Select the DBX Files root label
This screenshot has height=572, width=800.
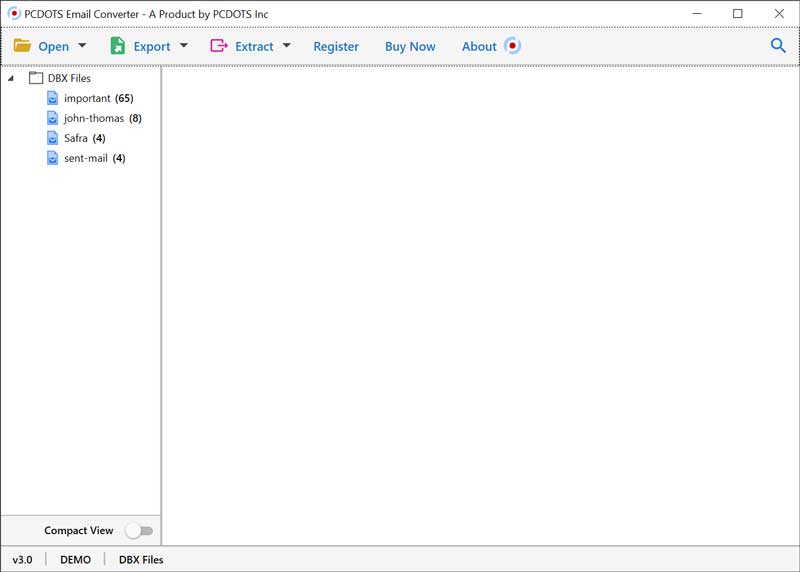pyautogui.click(x=69, y=78)
